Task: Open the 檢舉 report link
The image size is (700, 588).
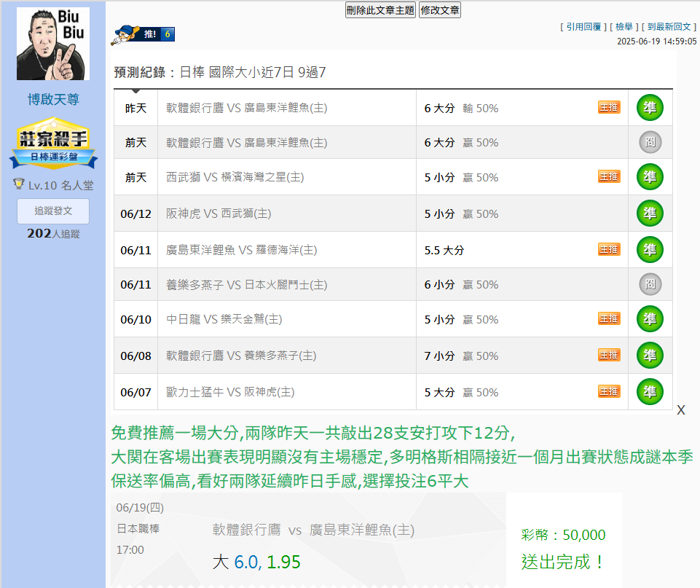Action: (x=624, y=27)
